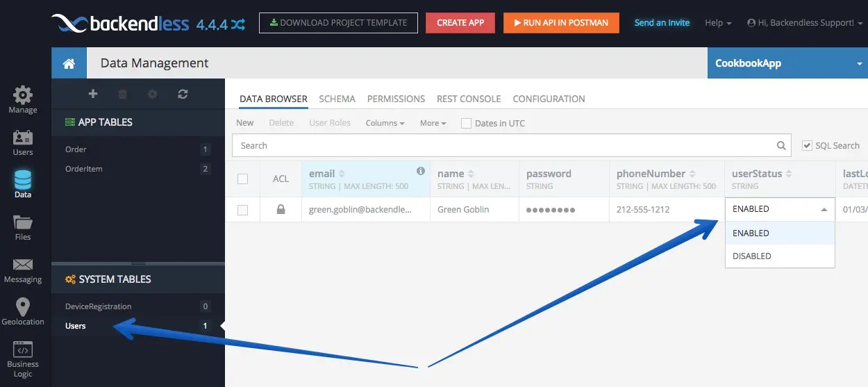The height and width of the screenshot is (387, 868).
Task: Sort by userStatus column arrows
Action: pos(789,174)
